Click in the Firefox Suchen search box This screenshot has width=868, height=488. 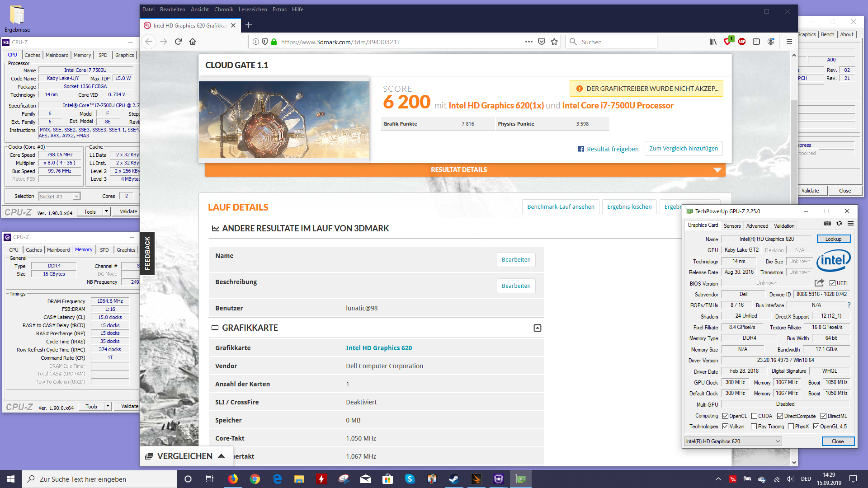[x=611, y=42]
